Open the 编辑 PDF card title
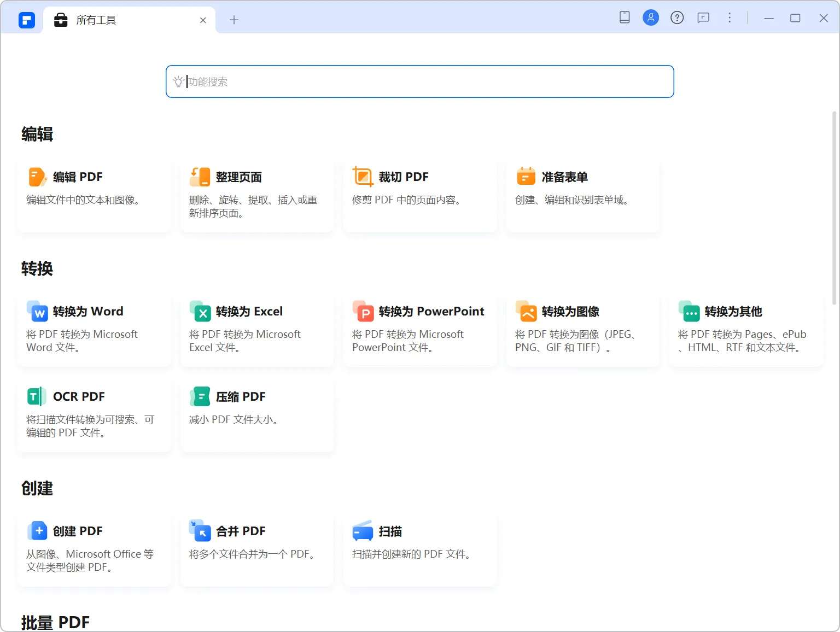This screenshot has height=632, width=840. coord(78,177)
